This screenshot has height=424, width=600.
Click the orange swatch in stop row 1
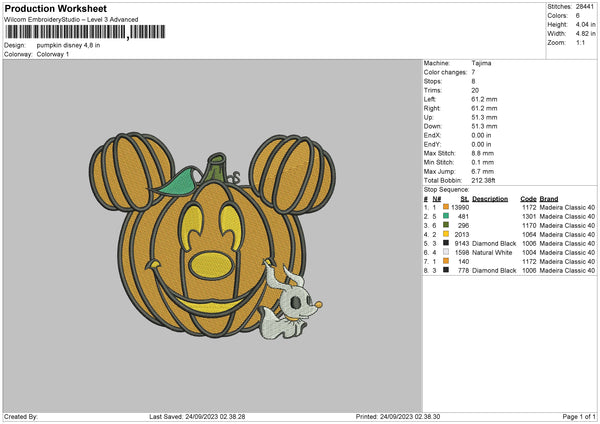446,207
